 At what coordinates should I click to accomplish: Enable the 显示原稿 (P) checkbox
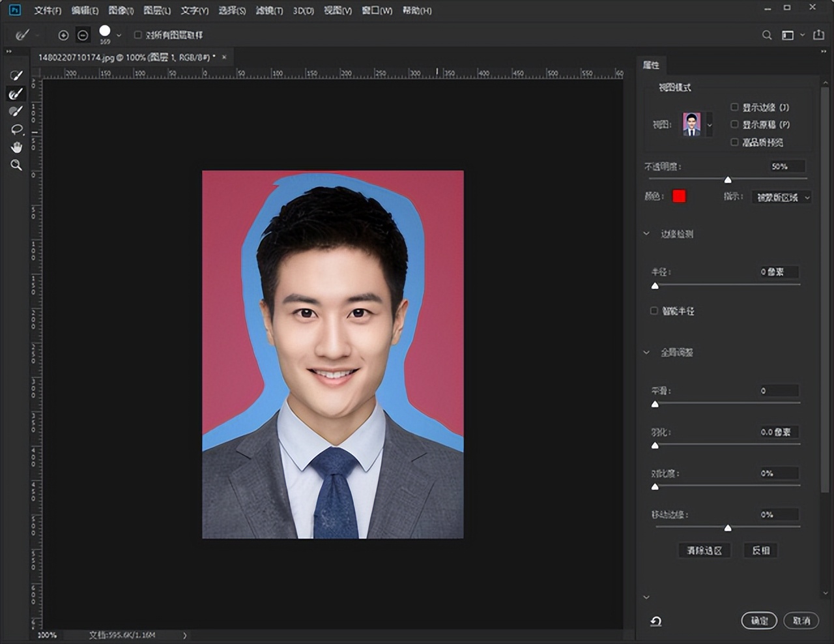[x=736, y=124]
